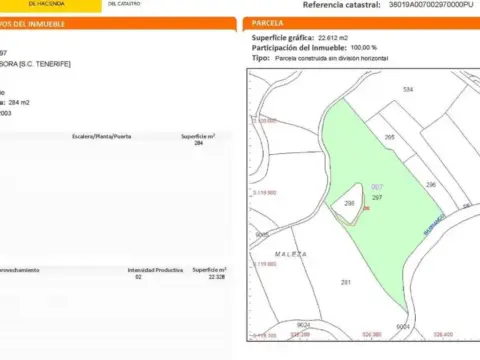The height and width of the screenshot is (360, 480).
Task: Click parcel label 534 on the map
Action: click(x=408, y=89)
